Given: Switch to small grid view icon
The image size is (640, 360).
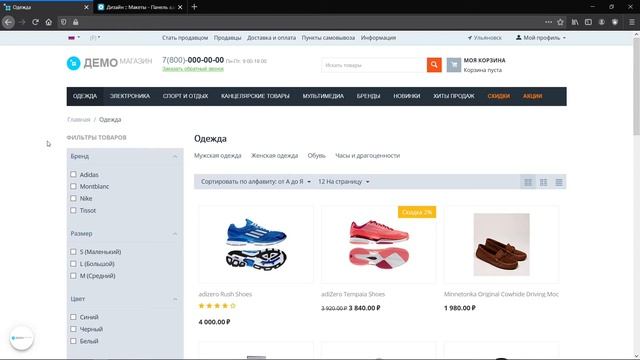Looking at the screenshot, I should (x=543, y=182).
